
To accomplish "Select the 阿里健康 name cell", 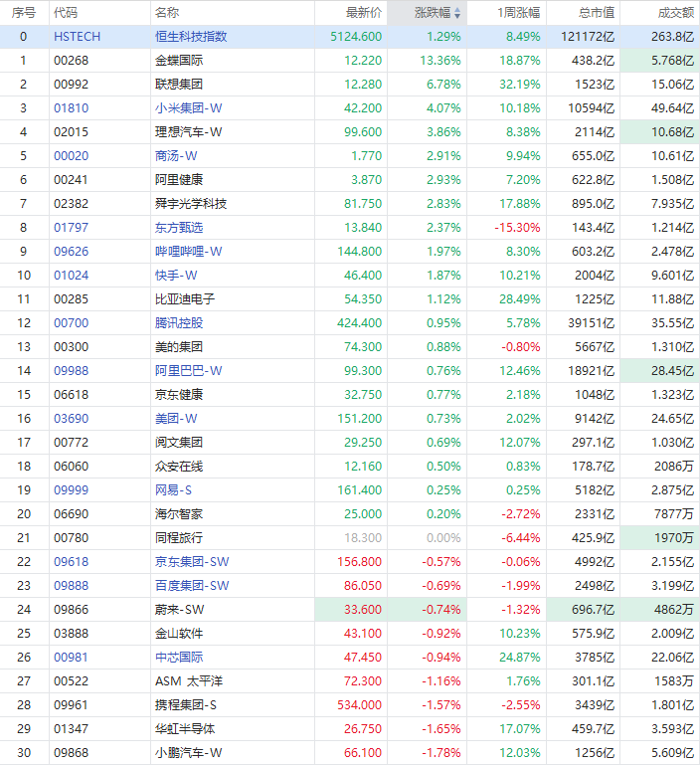I will point(233,180).
